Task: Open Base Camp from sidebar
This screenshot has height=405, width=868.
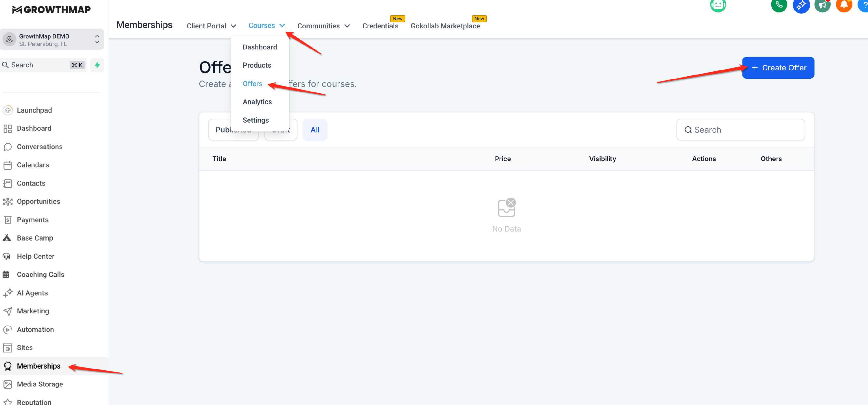Action: click(x=35, y=238)
